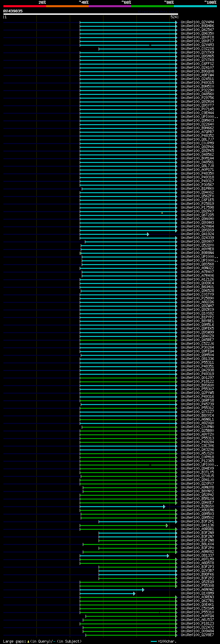This screenshot has height=644, width=220.
Task: Open hit UniRef100_B9DHR6
Action: point(197,26)
